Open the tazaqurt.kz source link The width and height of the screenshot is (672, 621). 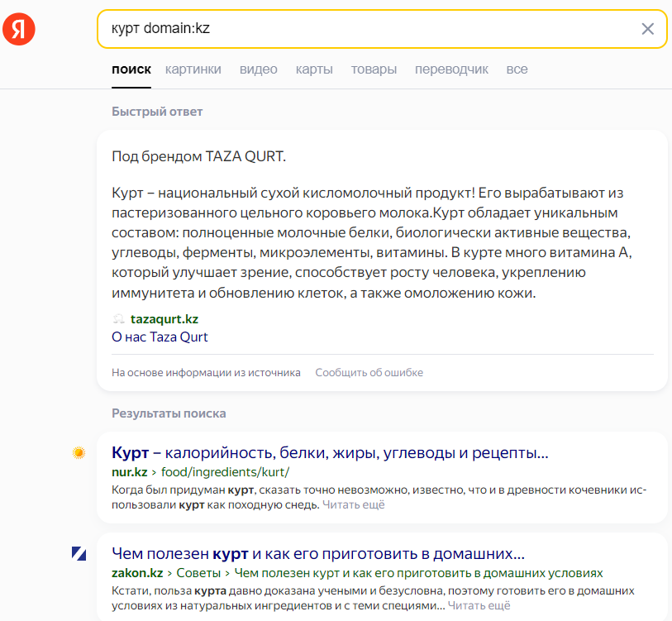164,319
